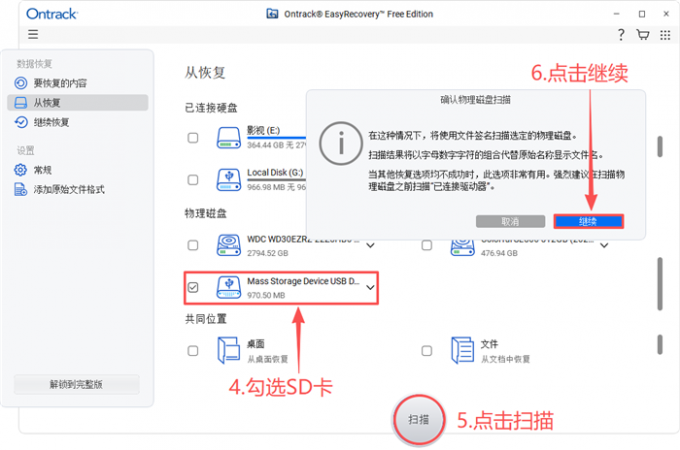Check the 476.94 GB disk checkbox
The width and height of the screenshot is (680, 450).
(427, 245)
